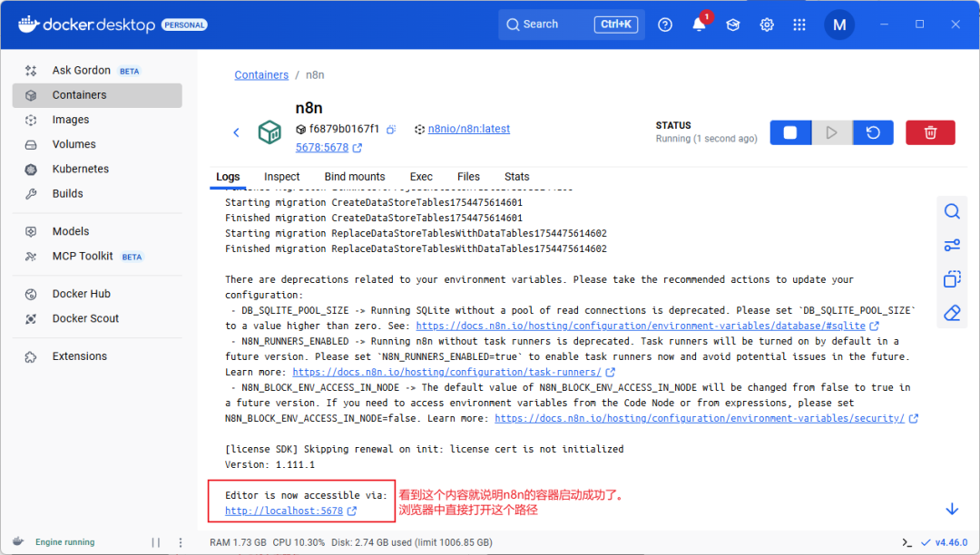Switch to the Inspect tab
Image resolution: width=980 pixels, height=555 pixels.
(x=281, y=177)
